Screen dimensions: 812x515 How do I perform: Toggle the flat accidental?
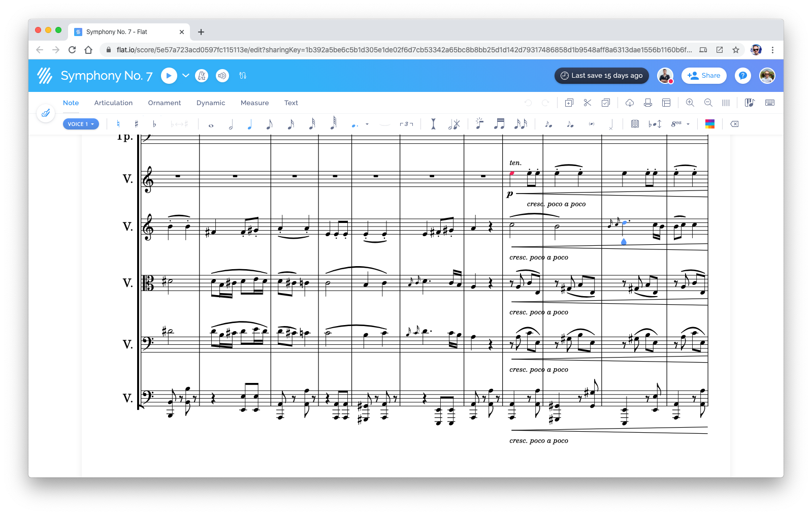coord(154,124)
